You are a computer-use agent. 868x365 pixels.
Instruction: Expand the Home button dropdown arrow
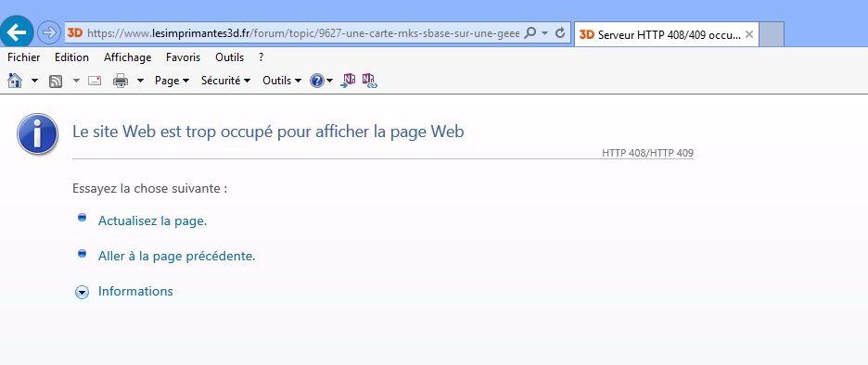34,81
